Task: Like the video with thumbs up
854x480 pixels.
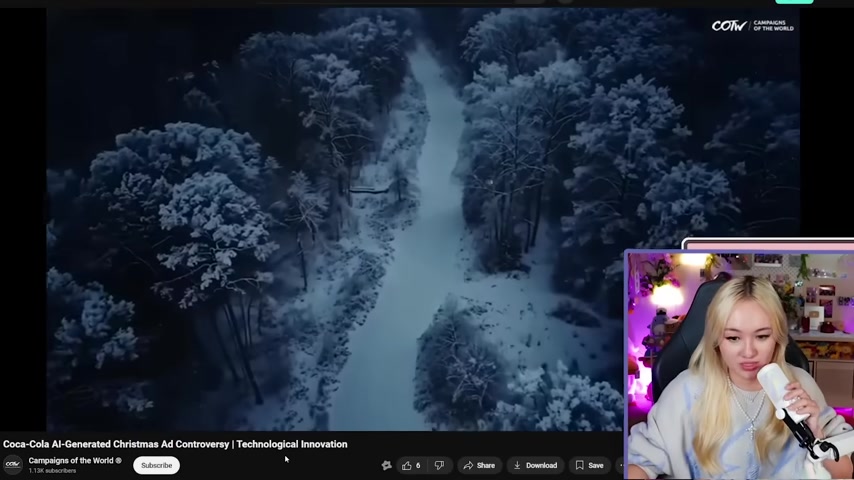Action: coord(411,465)
